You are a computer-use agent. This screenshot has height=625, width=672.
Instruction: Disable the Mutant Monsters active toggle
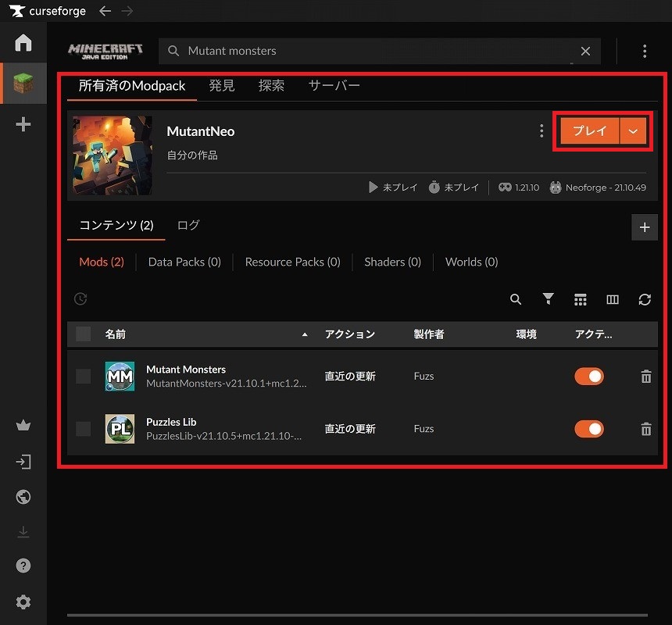589,377
